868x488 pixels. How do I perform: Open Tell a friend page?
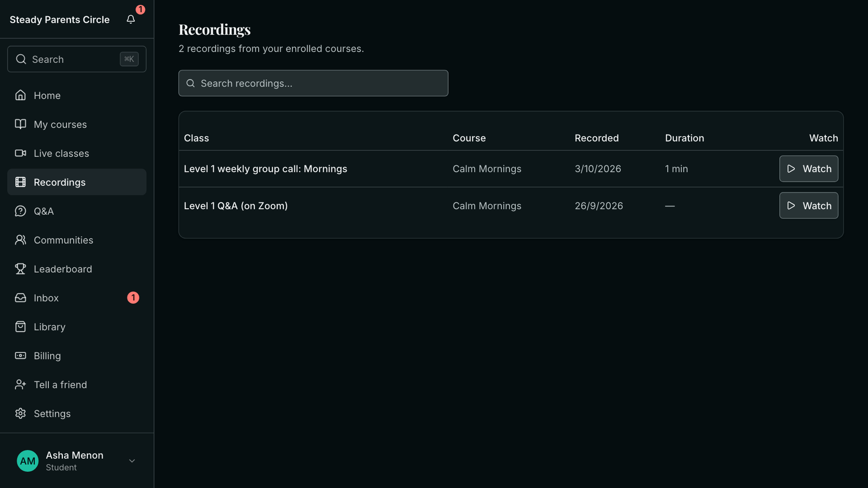(x=77, y=384)
